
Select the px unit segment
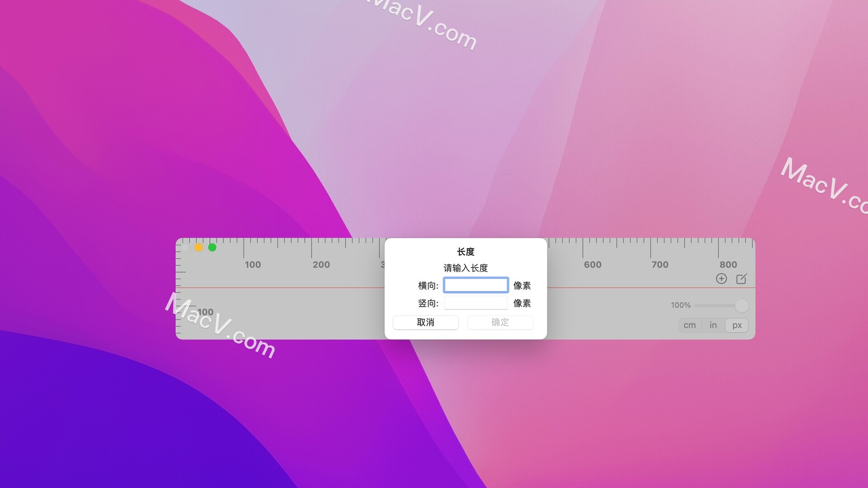pyautogui.click(x=737, y=325)
